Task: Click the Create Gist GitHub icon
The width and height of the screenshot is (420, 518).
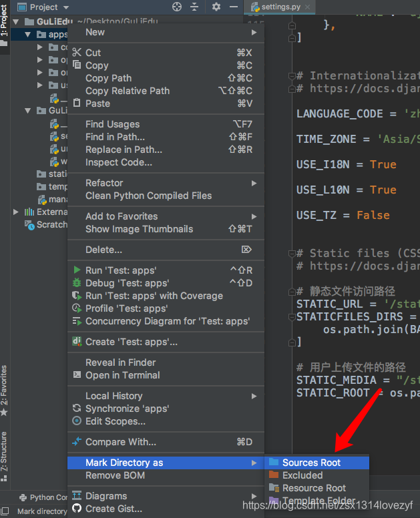Action: [77, 508]
